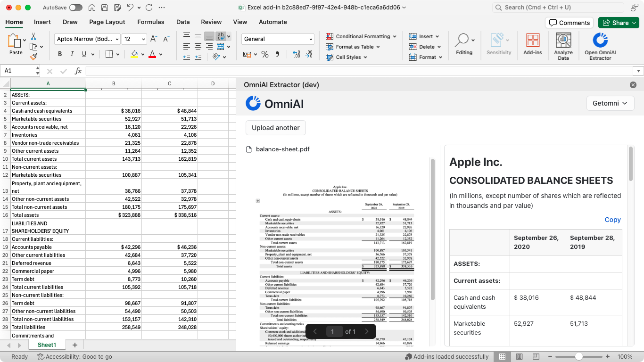Toggle Bold formatting
Image resolution: width=644 pixels, height=362 pixels.
[x=60, y=54]
